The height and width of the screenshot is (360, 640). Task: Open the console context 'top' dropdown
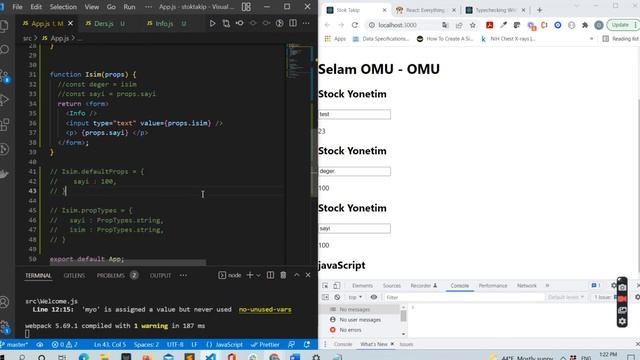pos(355,297)
